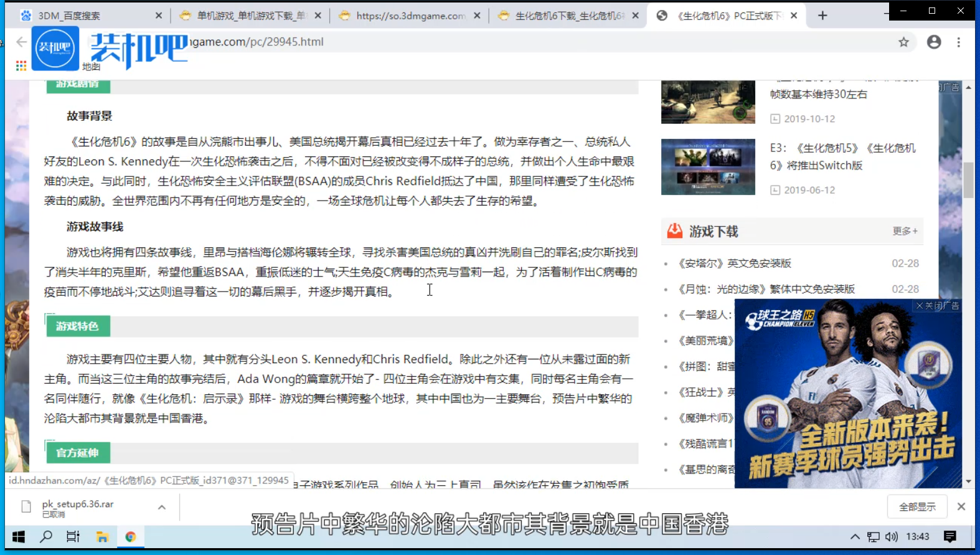
Task: Switch to the 单机游戏 download tab
Action: [249, 16]
